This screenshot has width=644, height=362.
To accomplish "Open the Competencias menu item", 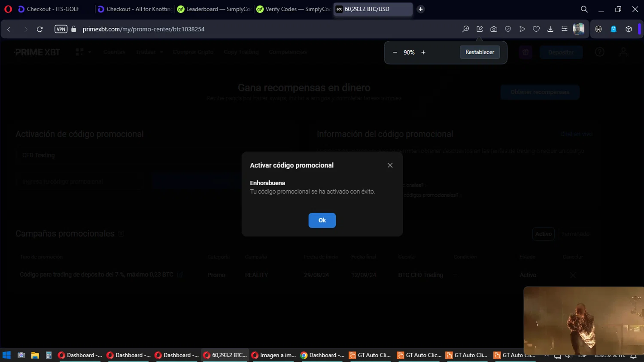I will click(x=288, y=52).
